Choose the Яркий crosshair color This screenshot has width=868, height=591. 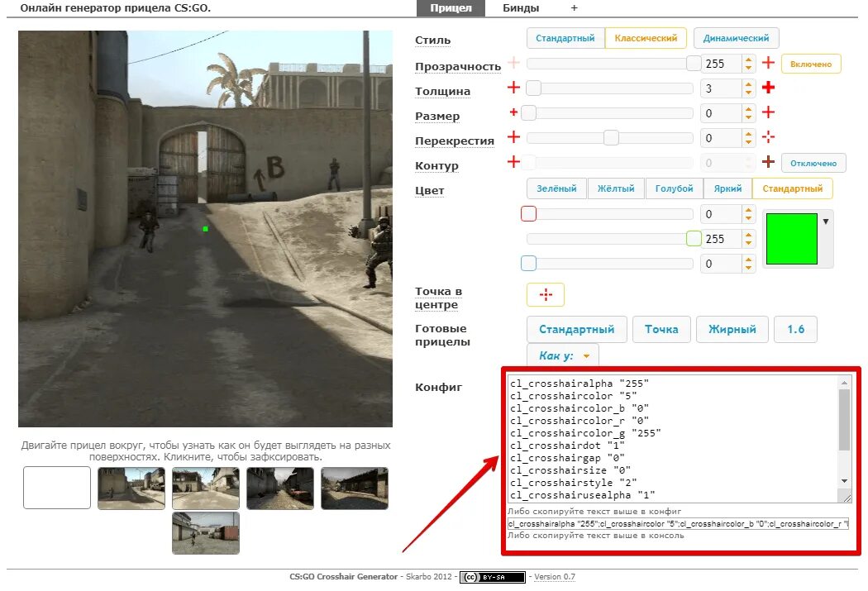[x=727, y=188]
